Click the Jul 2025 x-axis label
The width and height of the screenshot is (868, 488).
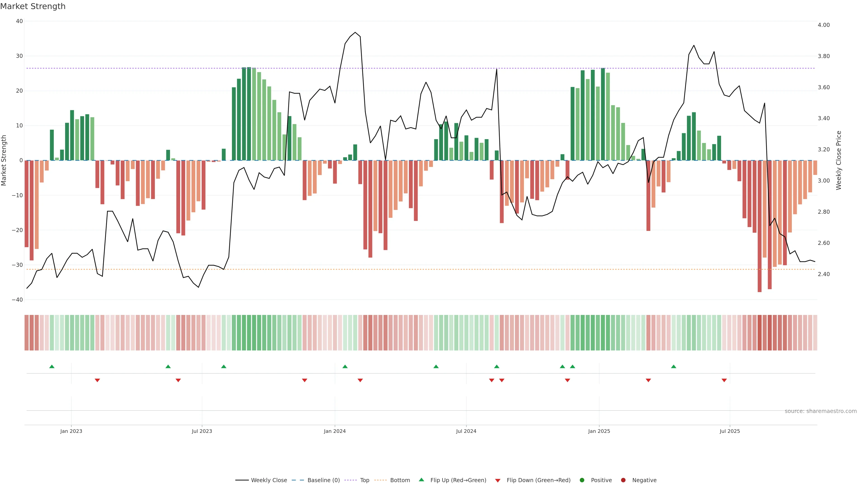729,432
